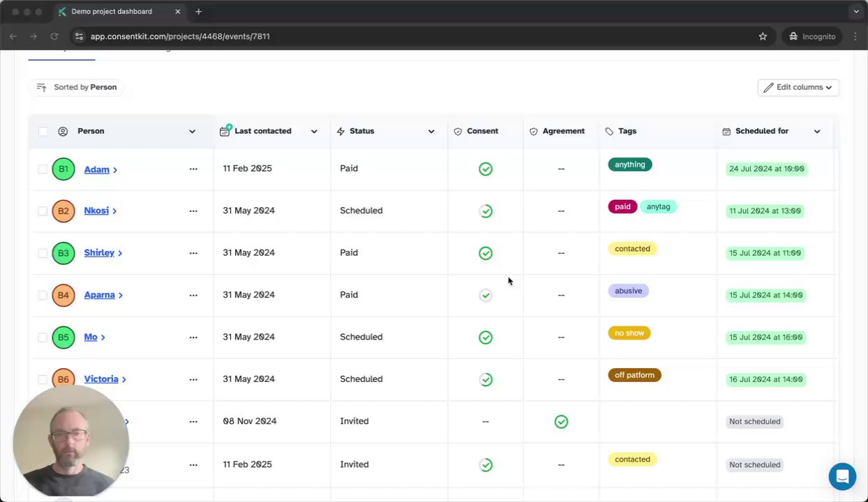This screenshot has width=868, height=502.
Task: Open Edit columns dropdown
Action: pyautogui.click(x=798, y=87)
